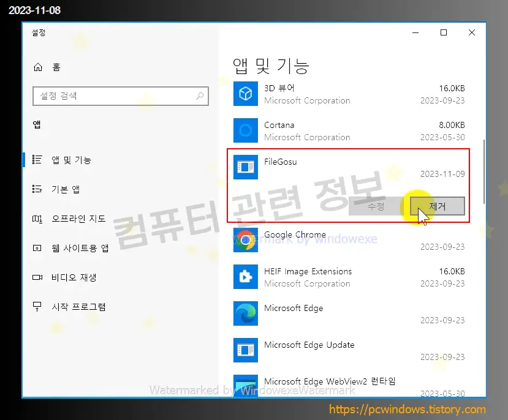Open the 홈 settings page

[x=56, y=67]
